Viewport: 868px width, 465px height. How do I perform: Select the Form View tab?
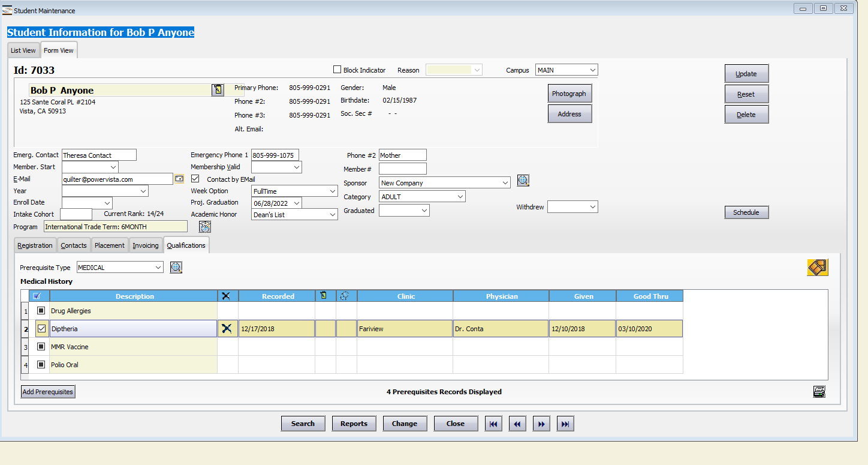(x=59, y=50)
